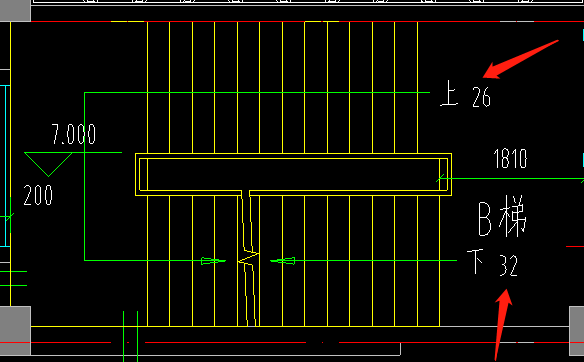Click the 上 26 stair label
584x362 pixels.
pos(465,94)
